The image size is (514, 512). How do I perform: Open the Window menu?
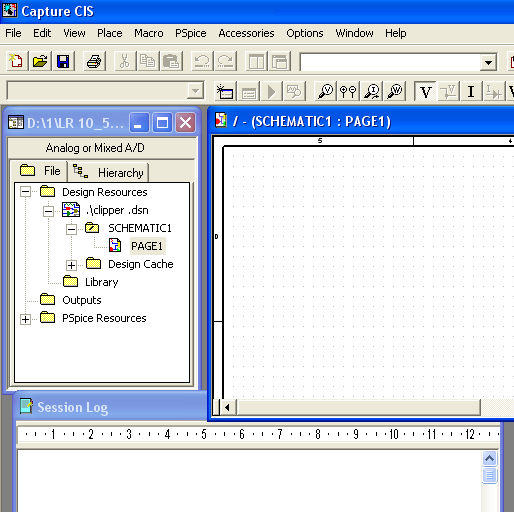coord(354,33)
